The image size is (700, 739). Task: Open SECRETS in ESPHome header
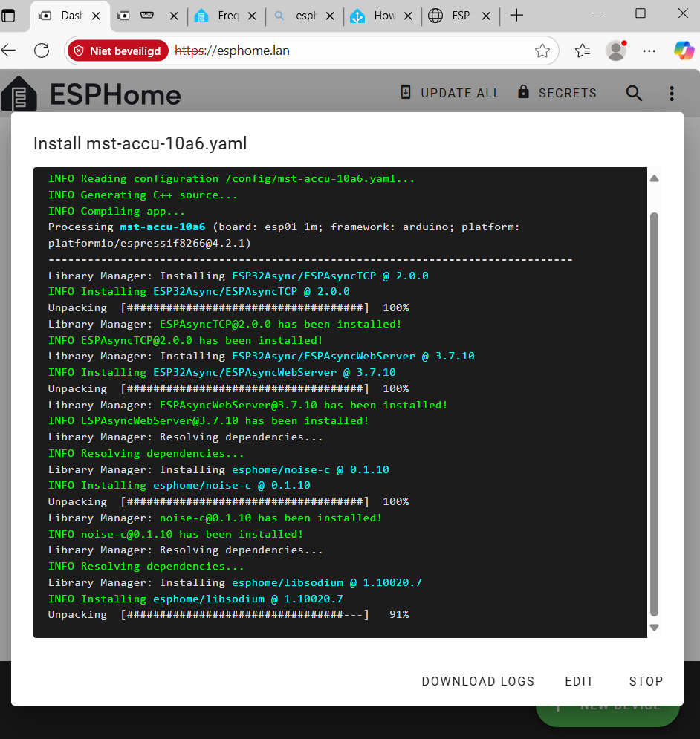pos(557,93)
